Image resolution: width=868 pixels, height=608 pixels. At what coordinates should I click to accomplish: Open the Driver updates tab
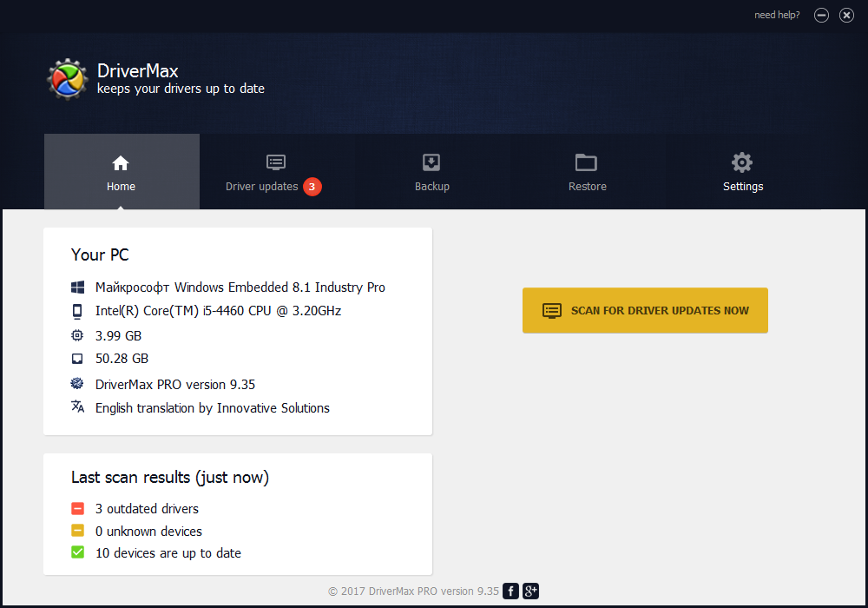(x=277, y=172)
